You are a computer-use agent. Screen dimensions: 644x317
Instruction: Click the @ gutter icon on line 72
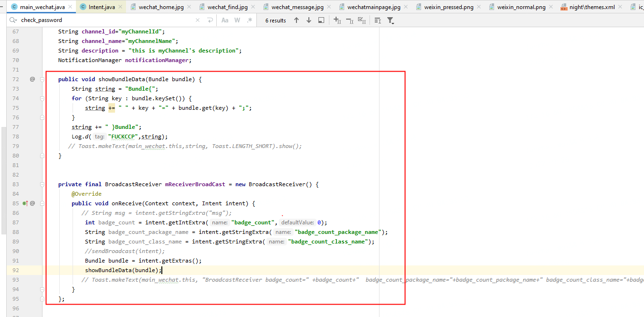tap(32, 79)
